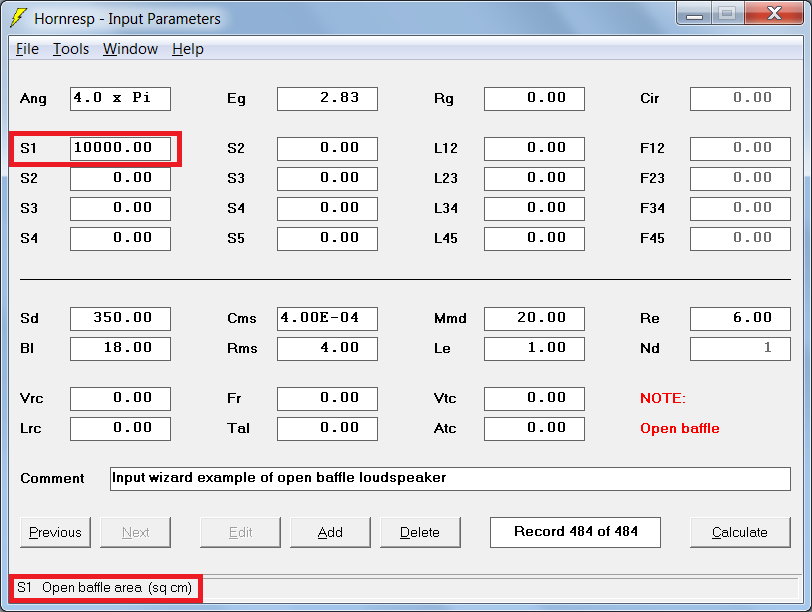Click the F12 field
812x612 pixels.
[x=741, y=148]
